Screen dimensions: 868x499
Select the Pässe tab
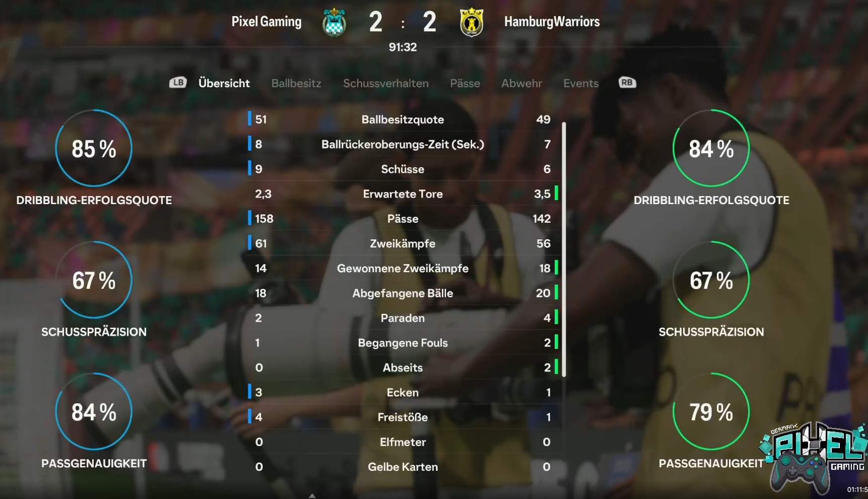465,83
